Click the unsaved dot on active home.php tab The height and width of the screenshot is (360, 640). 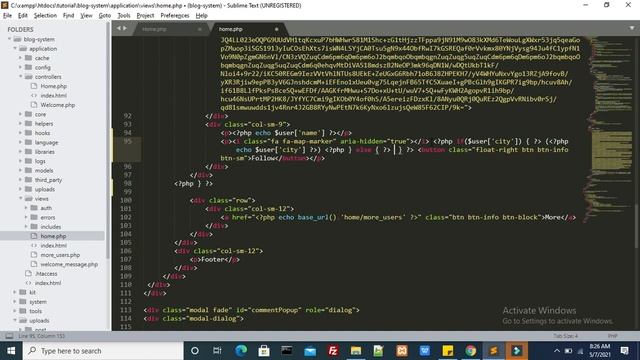[276, 29]
